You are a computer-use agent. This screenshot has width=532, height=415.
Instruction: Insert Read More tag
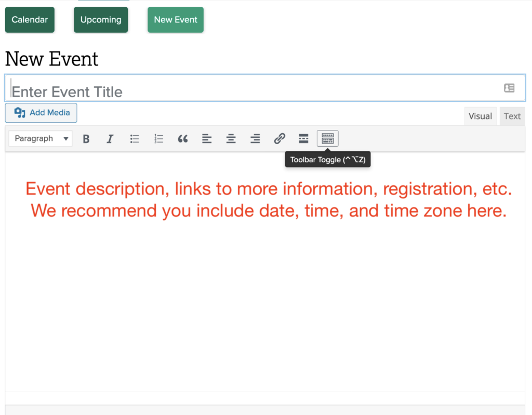click(303, 139)
